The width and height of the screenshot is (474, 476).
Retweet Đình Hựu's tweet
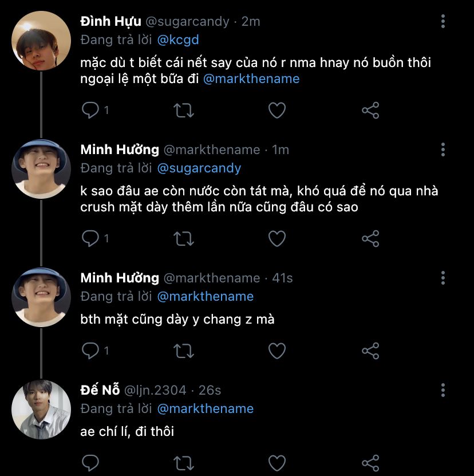click(183, 110)
